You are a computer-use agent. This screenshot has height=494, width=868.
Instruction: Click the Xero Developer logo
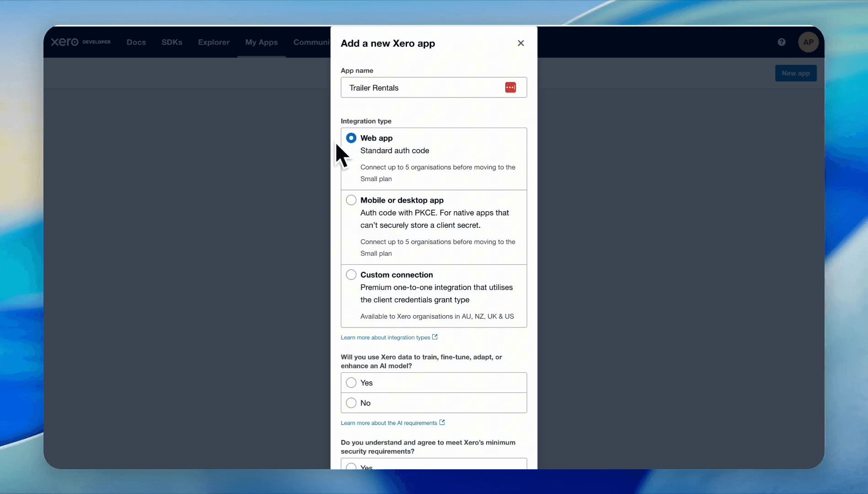(80, 42)
